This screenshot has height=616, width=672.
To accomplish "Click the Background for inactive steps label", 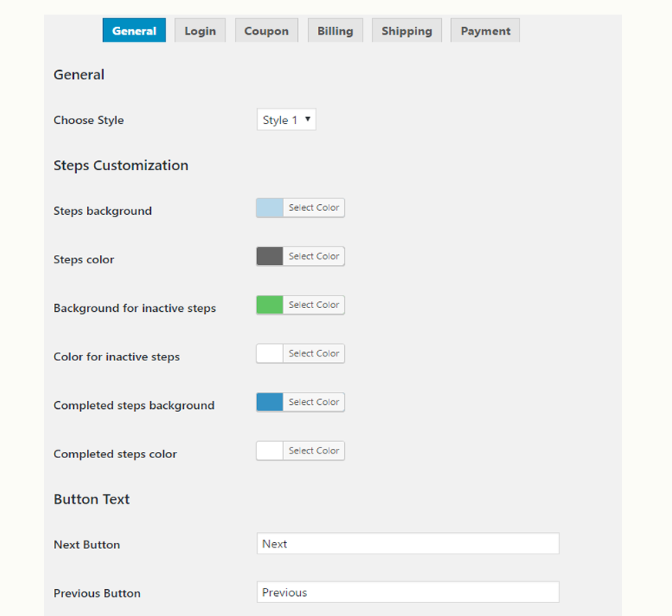I will pyautogui.click(x=135, y=308).
